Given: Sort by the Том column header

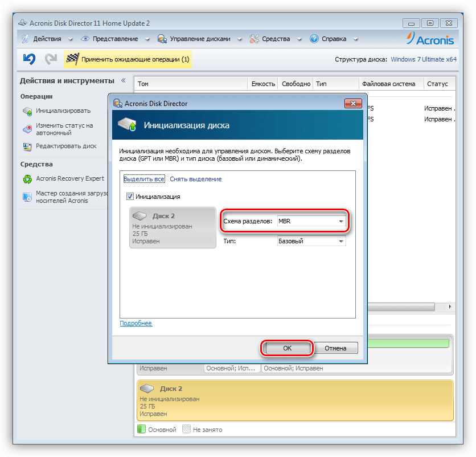Looking at the screenshot, I should (x=191, y=84).
